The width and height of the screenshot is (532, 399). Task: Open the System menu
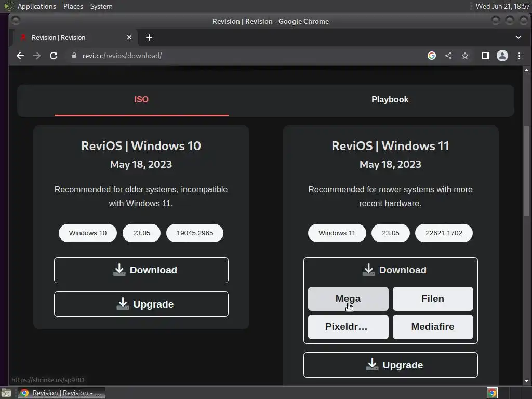101,6
